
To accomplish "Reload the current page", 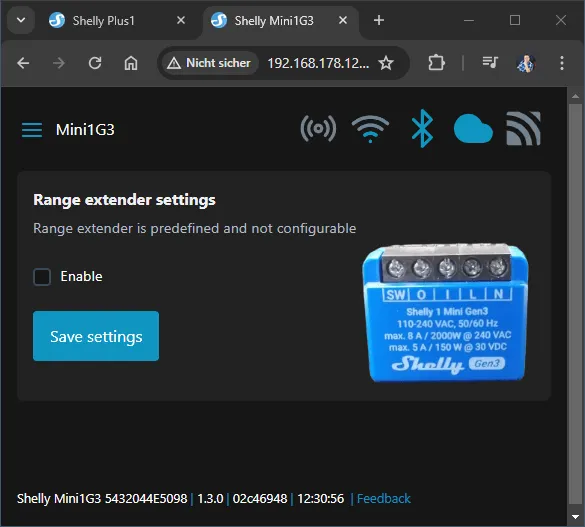I will pyautogui.click(x=95, y=63).
